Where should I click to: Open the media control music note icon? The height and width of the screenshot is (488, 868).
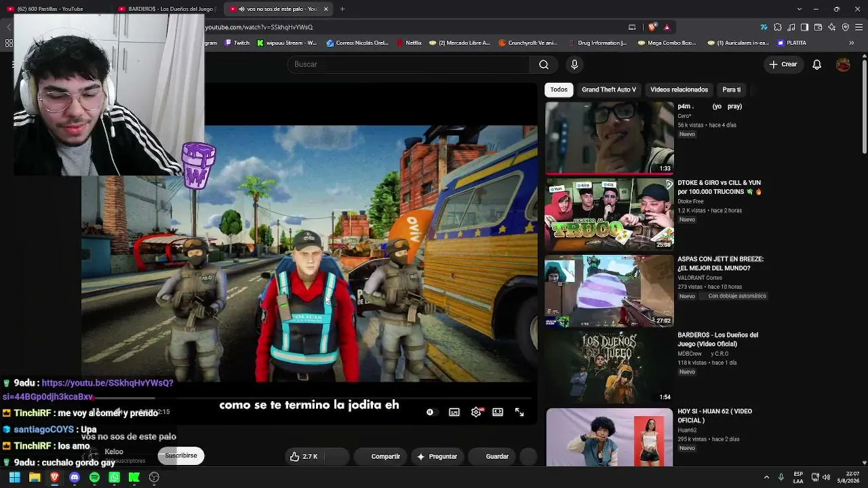[791, 27]
